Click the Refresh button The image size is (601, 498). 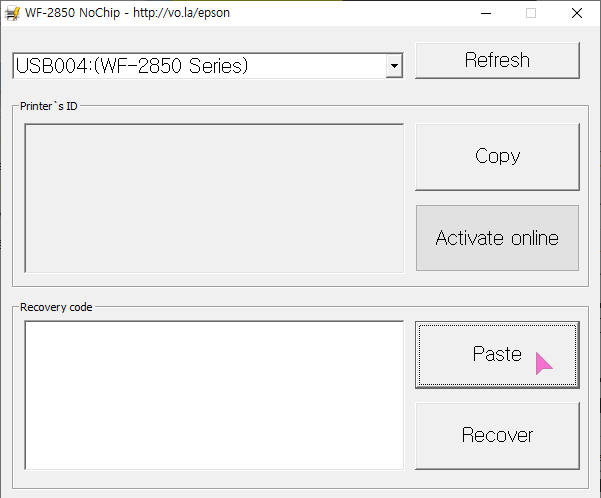click(x=497, y=60)
